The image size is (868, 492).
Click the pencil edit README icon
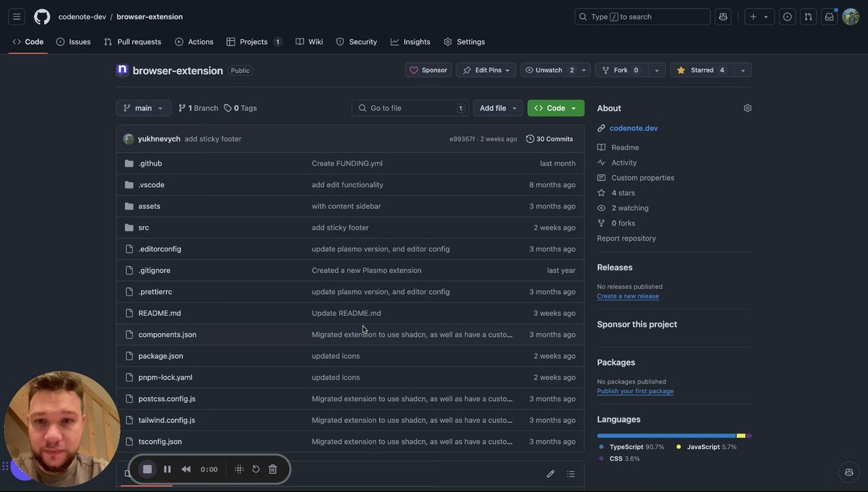click(x=551, y=474)
